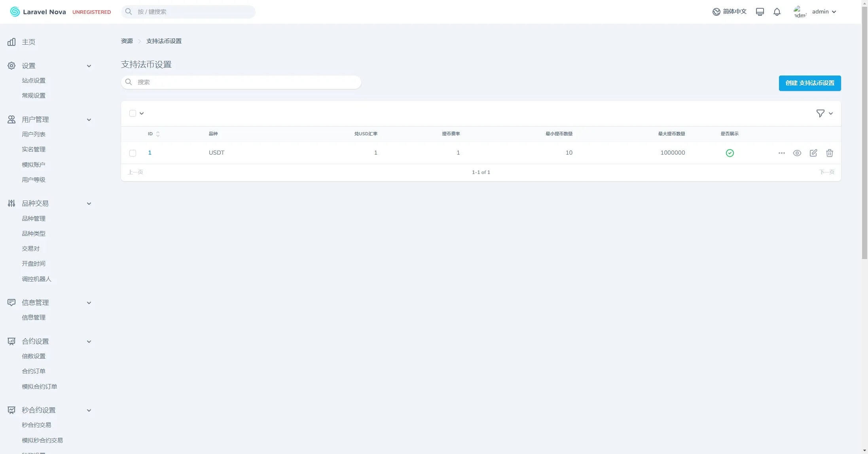Click the 创建 支持法币设置 button
This screenshot has width=868, height=454.
(809, 83)
